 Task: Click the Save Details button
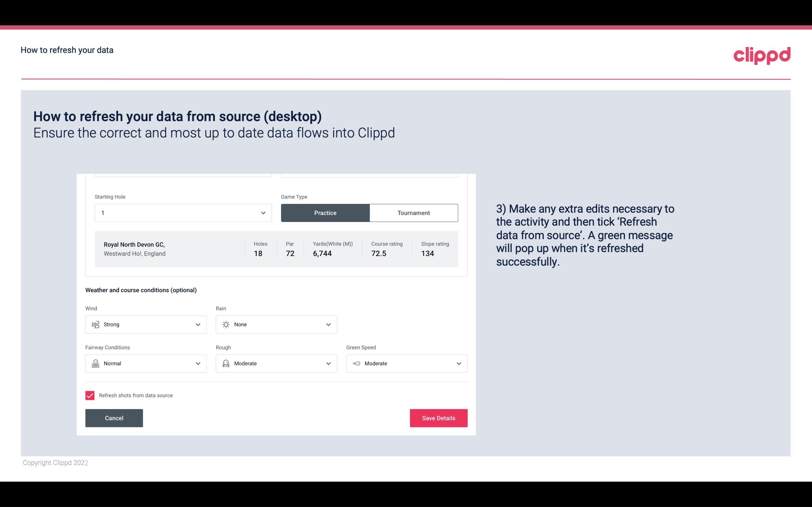[x=438, y=418]
